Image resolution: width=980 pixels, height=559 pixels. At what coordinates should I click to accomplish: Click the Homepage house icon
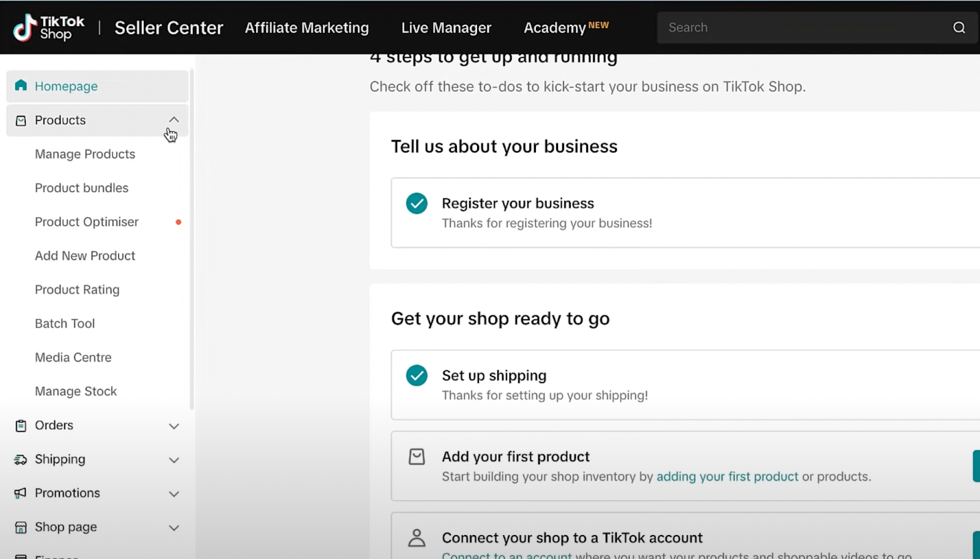[21, 86]
